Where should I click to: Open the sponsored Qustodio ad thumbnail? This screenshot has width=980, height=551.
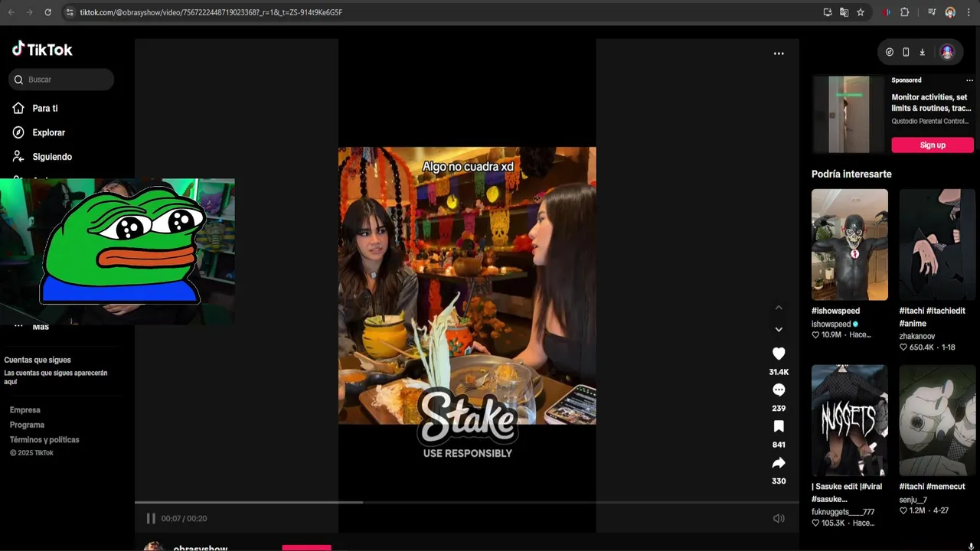tap(848, 115)
